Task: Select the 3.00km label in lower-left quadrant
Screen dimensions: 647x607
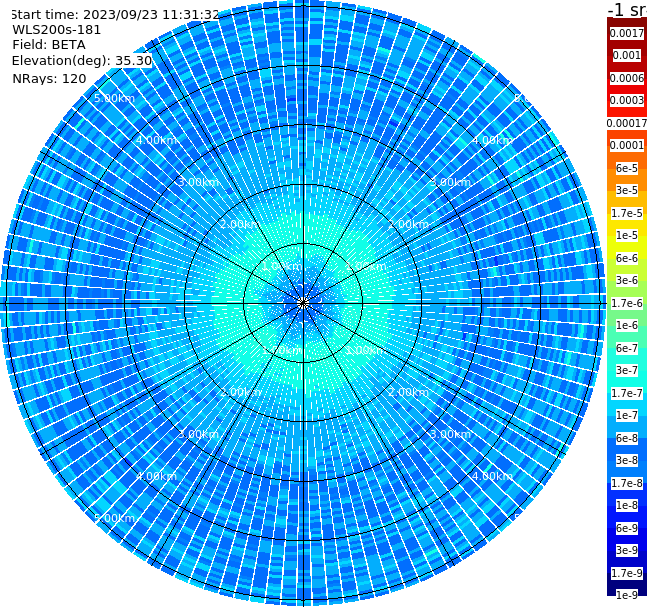Action: (x=198, y=434)
